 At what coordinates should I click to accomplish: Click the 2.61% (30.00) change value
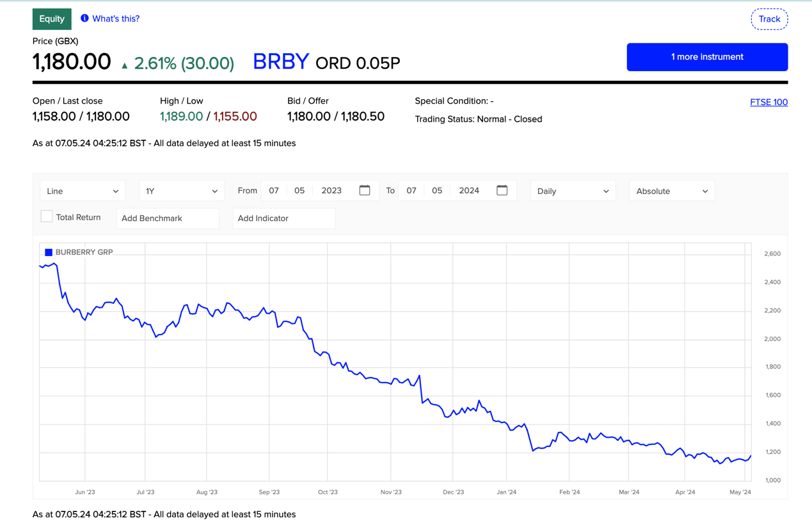(184, 63)
